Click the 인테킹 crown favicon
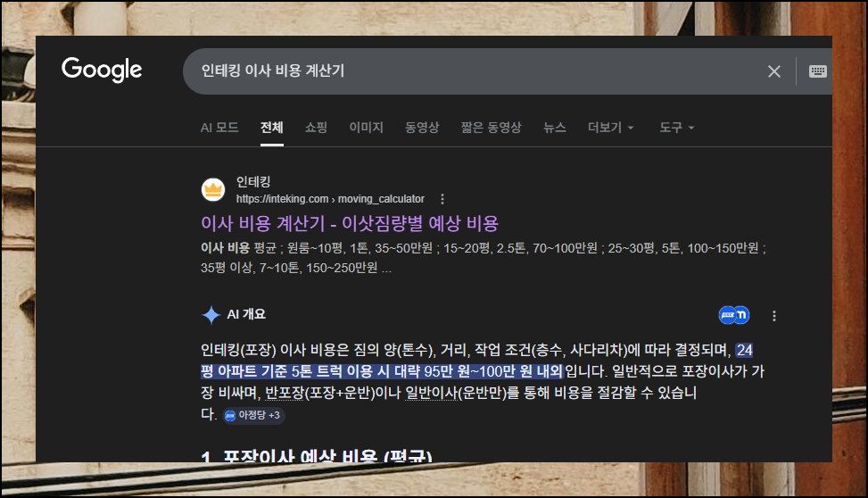Screen dimensions: 868x498 213,190
